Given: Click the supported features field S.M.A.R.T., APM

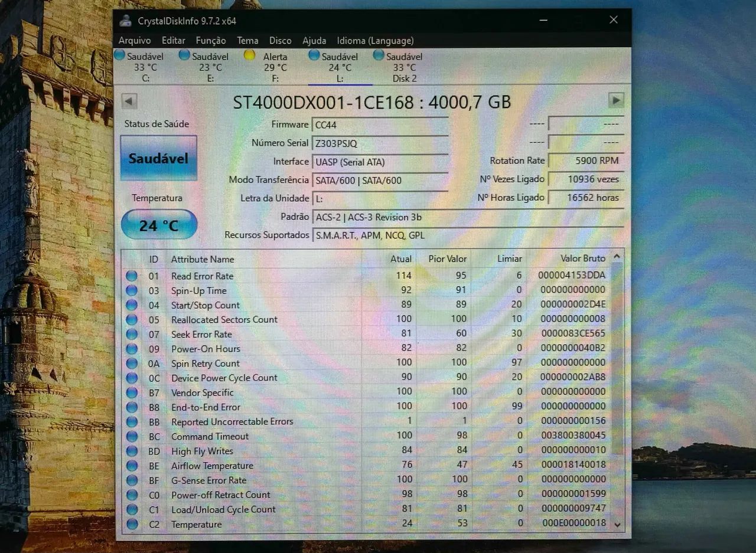Looking at the screenshot, I should [x=467, y=235].
